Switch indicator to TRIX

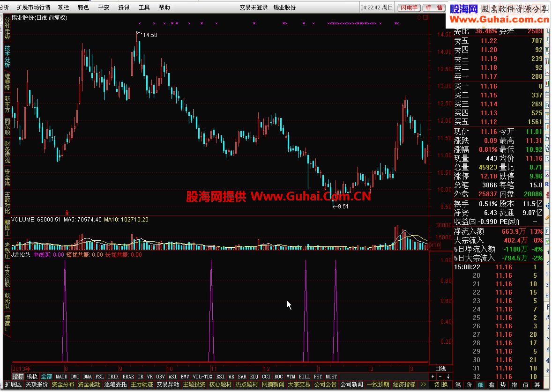pyautogui.click(x=113, y=377)
